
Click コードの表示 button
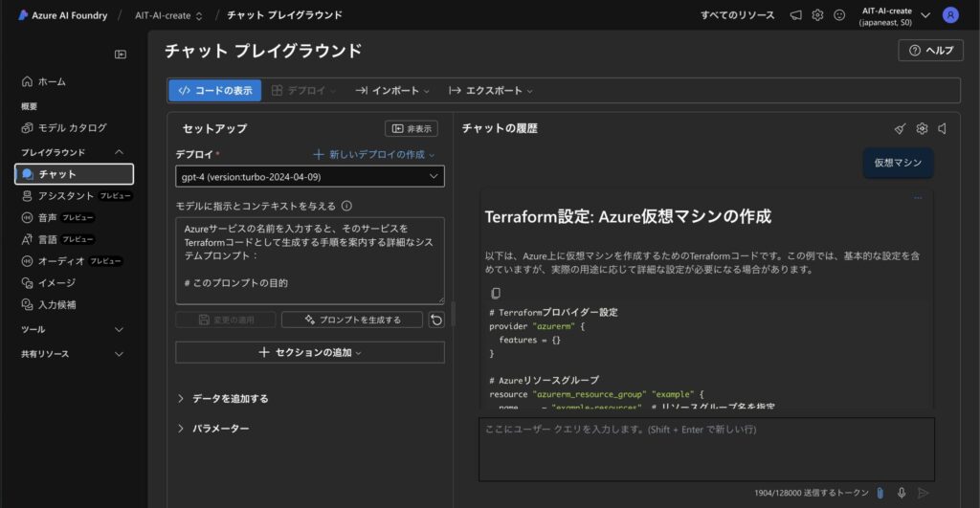[x=215, y=91]
